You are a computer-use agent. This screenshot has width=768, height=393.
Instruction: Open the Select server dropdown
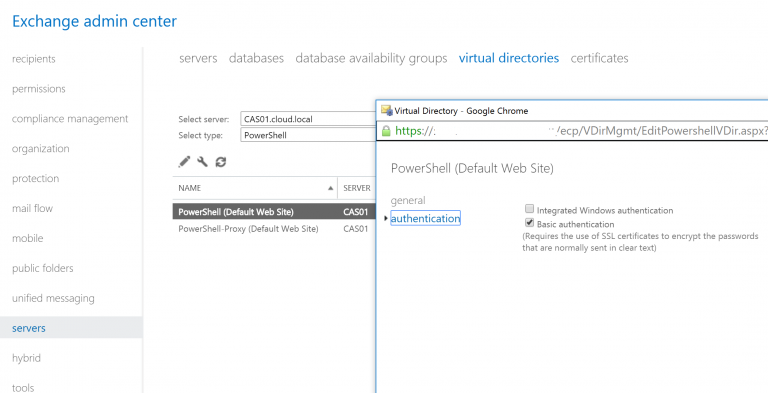pos(308,119)
